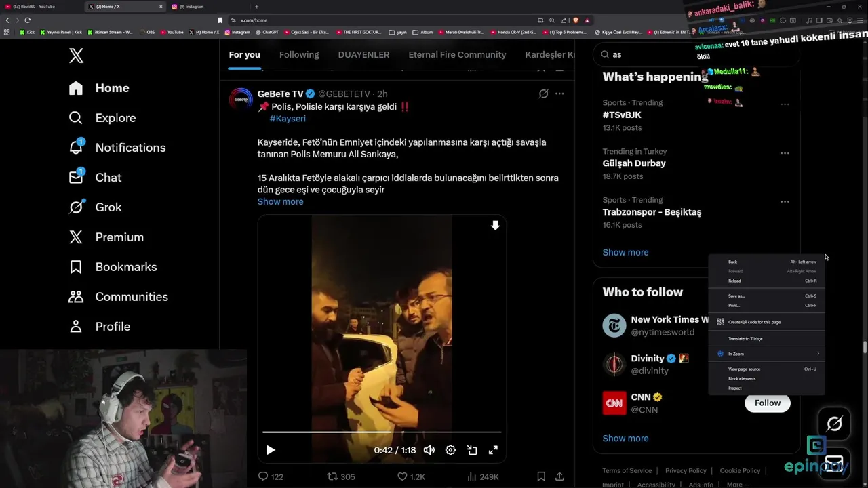Select Inspect in the context menu

[766, 388]
